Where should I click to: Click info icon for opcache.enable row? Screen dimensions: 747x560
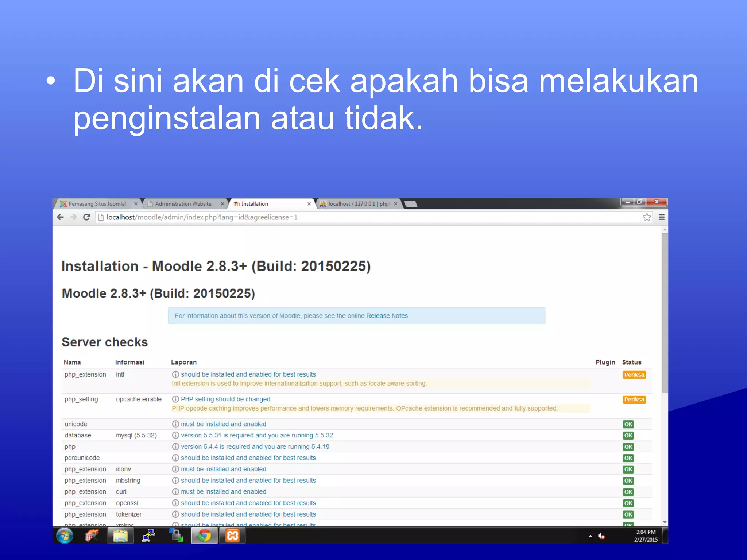175,399
